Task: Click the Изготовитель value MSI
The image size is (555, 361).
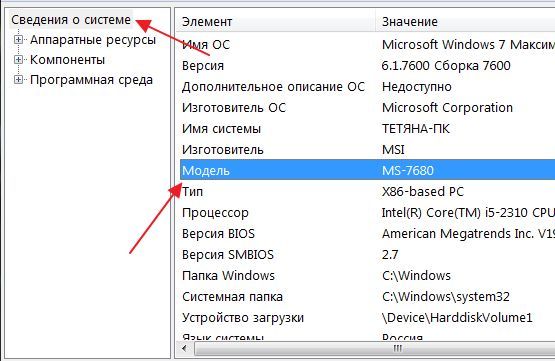Action: point(393,150)
